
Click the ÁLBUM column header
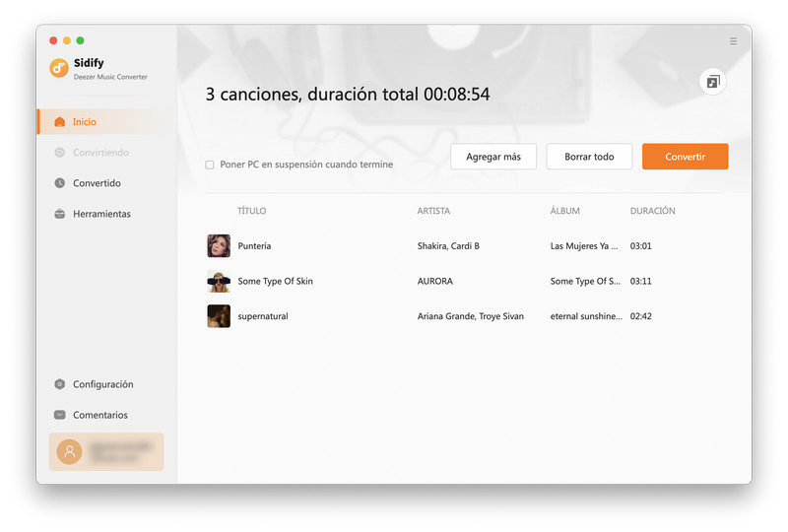point(564,211)
